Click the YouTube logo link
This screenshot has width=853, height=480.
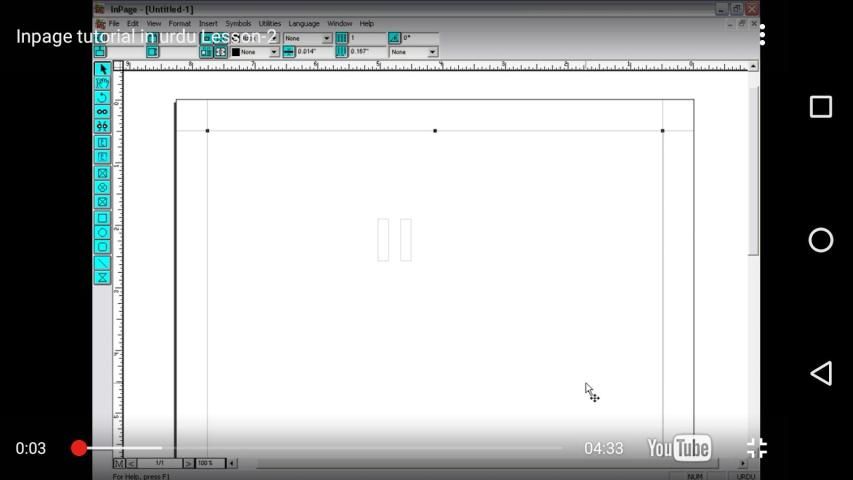[679, 448]
